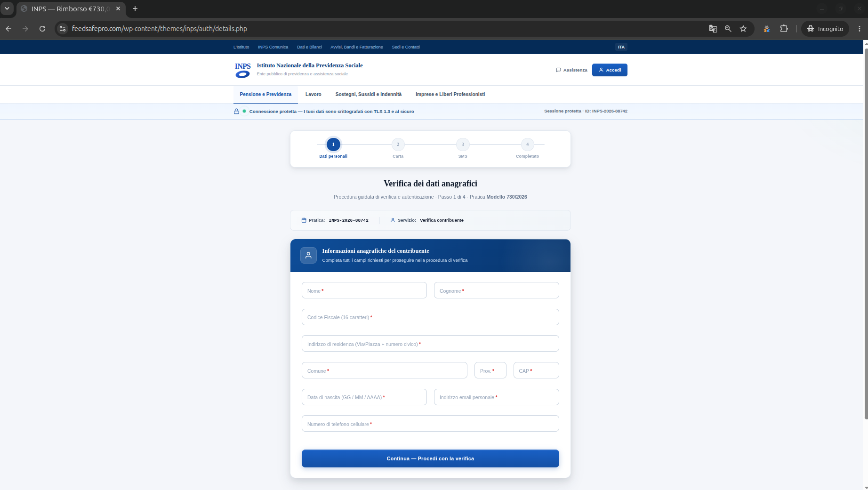
Task: Click the pinned extension icon beside Extensions
Action: click(x=767, y=29)
